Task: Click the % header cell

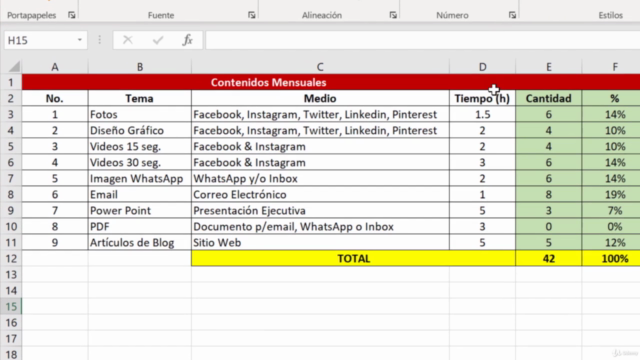Action: [x=611, y=98]
